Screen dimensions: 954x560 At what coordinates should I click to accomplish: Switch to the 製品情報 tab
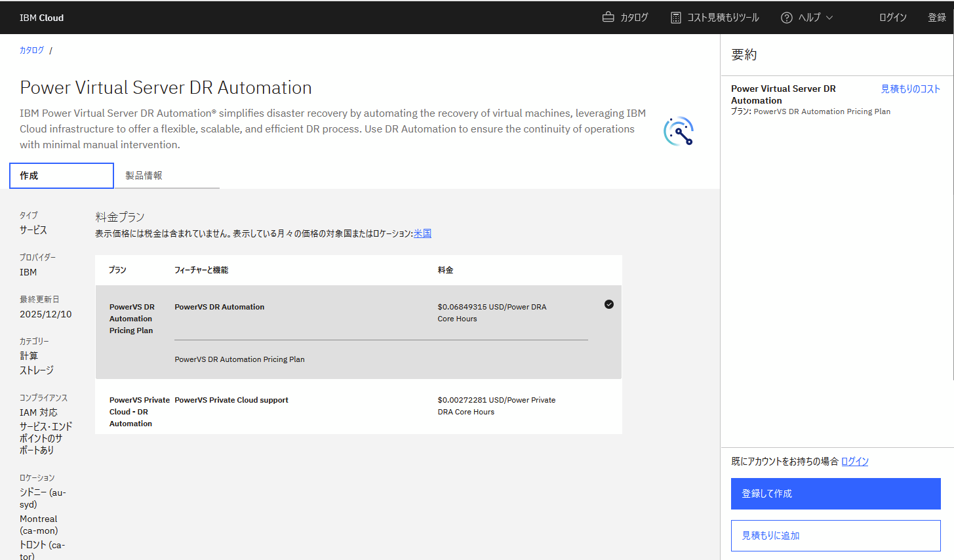(x=167, y=176)
